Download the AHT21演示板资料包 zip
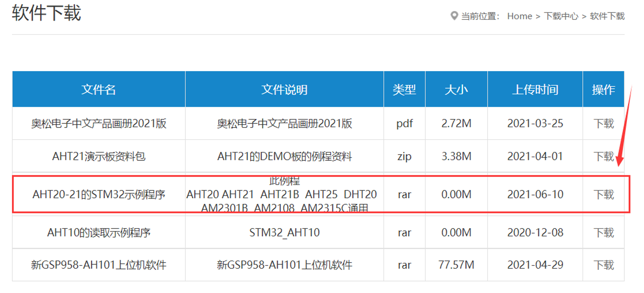 (603, 156)
